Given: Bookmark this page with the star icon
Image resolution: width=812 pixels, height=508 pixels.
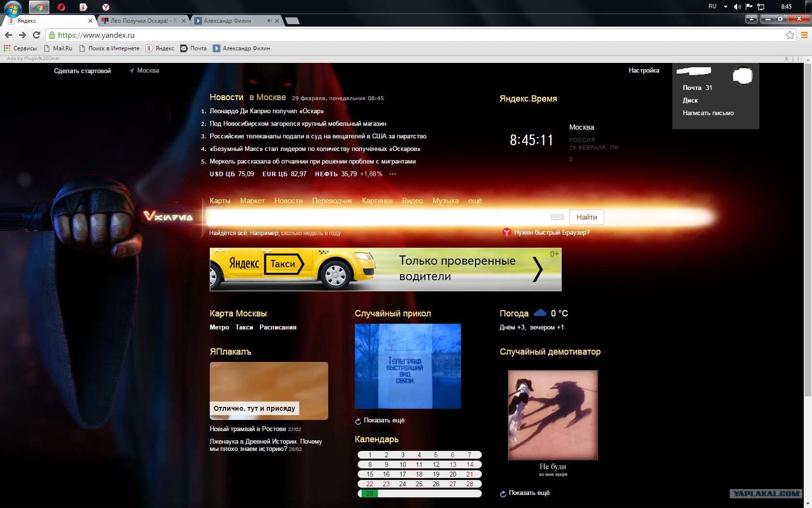Looking at the screenshot, I should [x=790, y=35].
